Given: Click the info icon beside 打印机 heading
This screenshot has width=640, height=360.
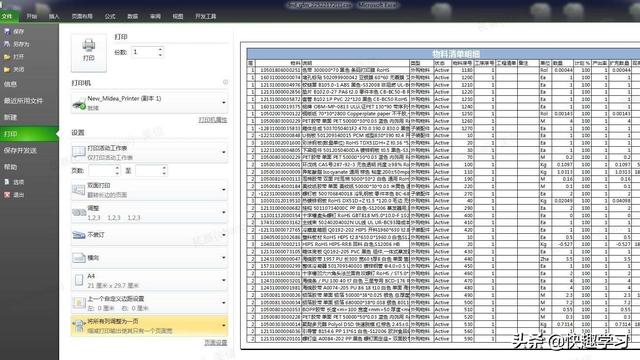Looking at the screenshot, I should pyautogui.click(x=225, y=82).
